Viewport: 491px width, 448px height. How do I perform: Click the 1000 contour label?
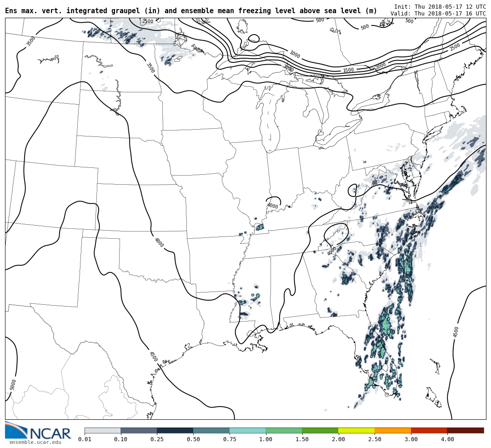pyautogui.click(x=295, y=55)
